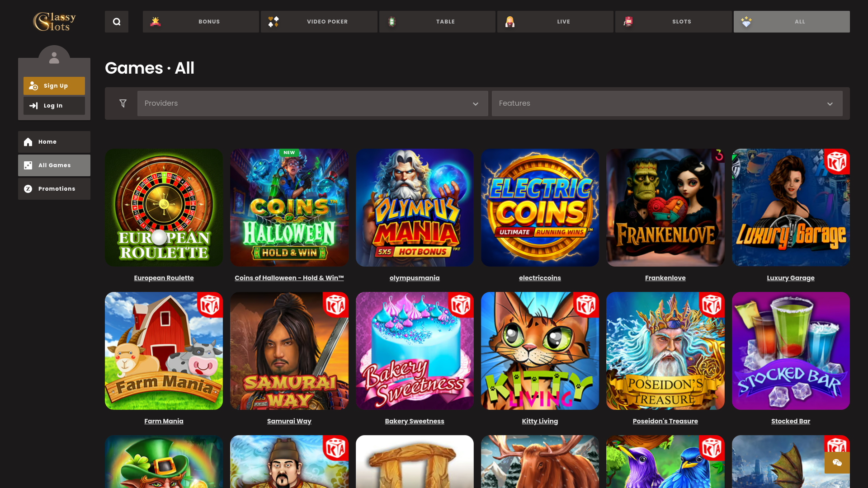The width and height of the screenshot is (868, 488).
Task: Click the Promotions clock icon
Action: click(28, 188)
